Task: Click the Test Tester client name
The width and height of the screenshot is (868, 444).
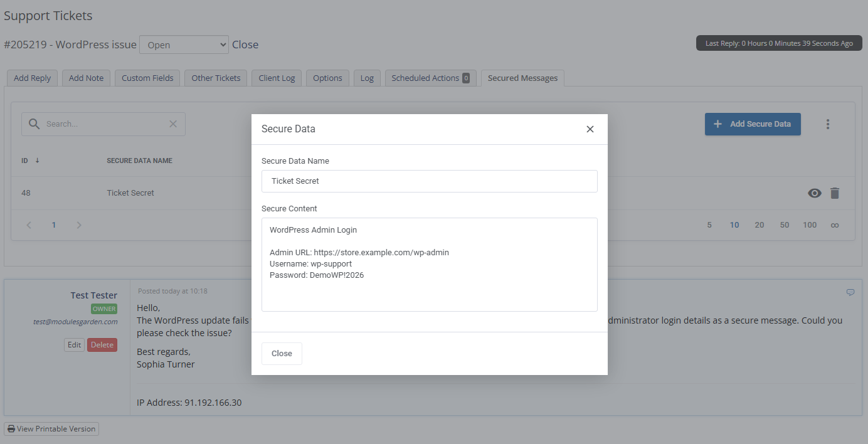Action: click(x=94, y=295)
